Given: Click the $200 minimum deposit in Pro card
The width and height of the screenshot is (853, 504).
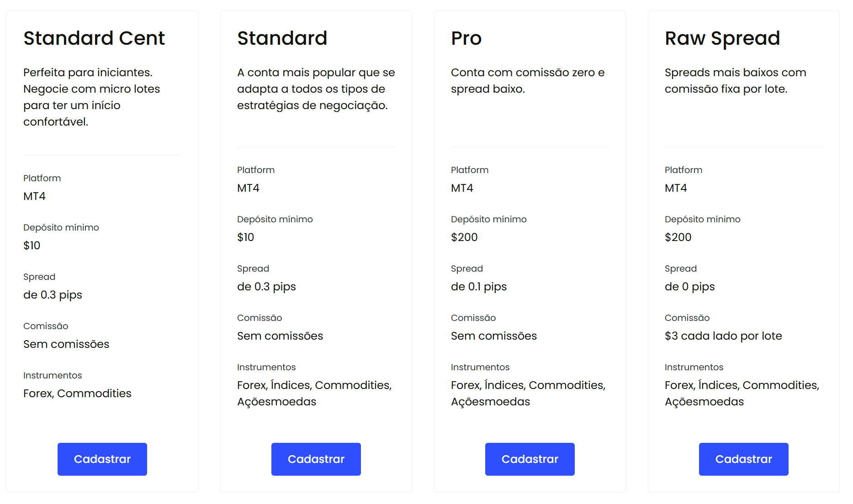Looking at the screenshot, I should (464, 237).
